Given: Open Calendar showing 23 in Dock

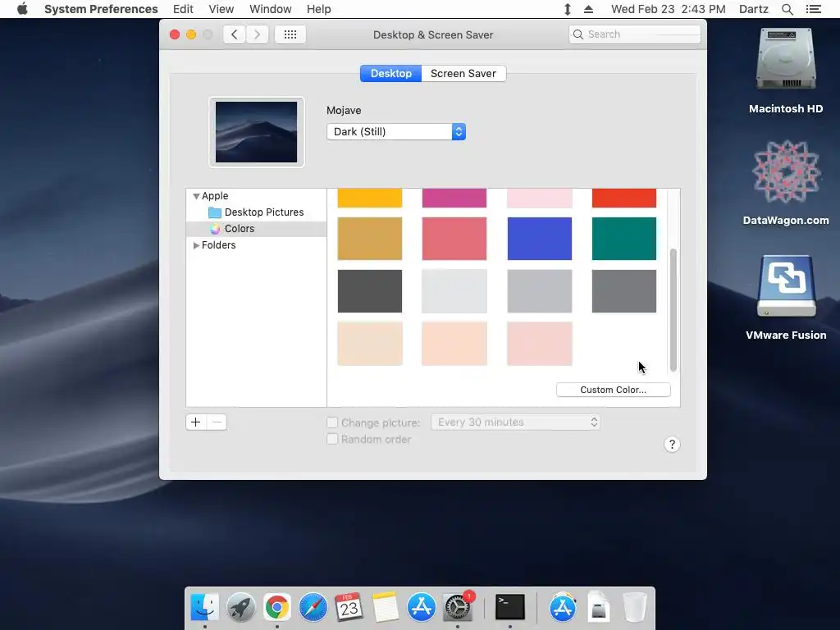Looking at the screenshot, I should tap(349, 608).
